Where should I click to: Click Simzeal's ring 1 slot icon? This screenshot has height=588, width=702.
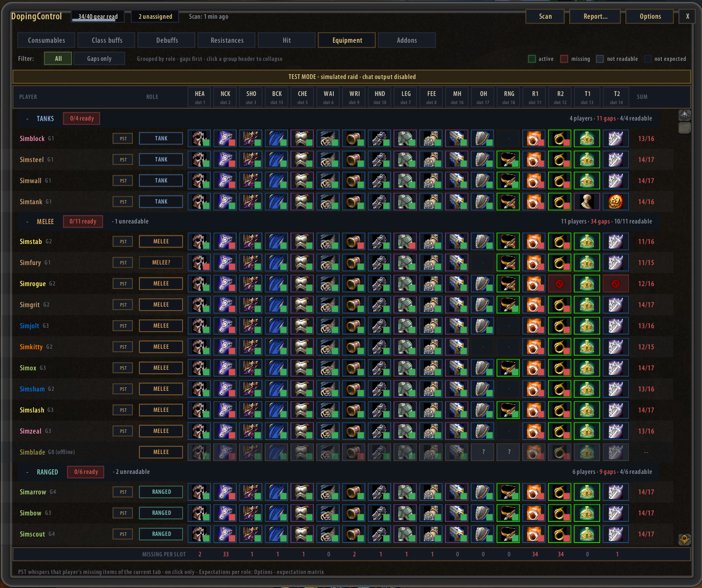tap(535, 431)
